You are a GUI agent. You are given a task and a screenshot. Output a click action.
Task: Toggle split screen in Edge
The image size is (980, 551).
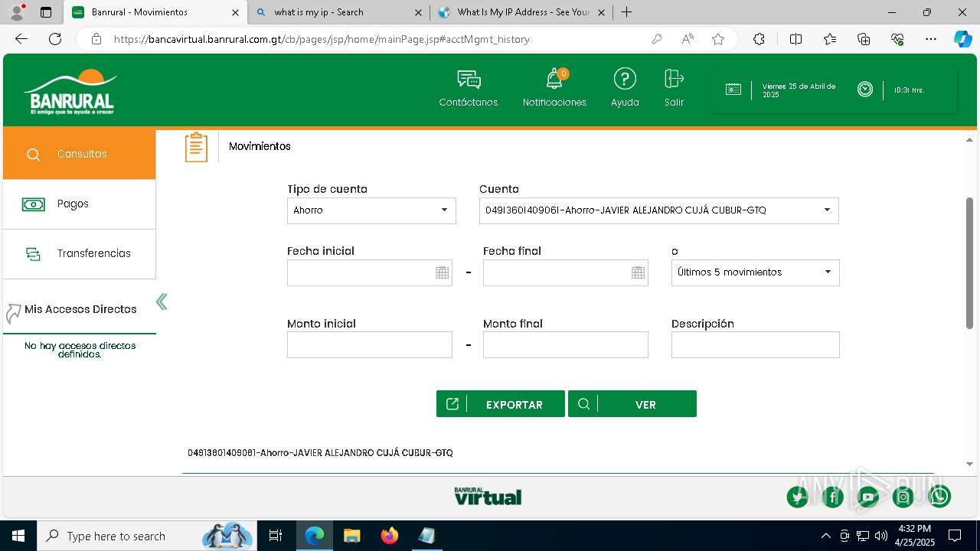tap(795, 39)
